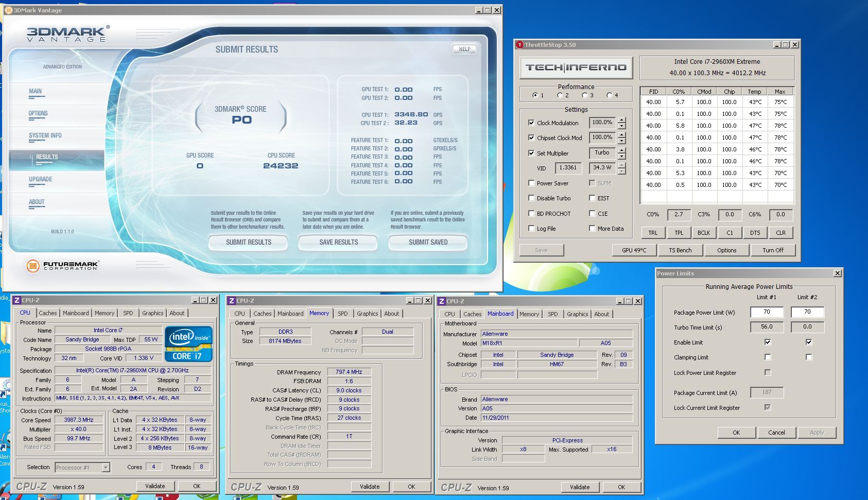Open Options in 3DMark sidebar

38,113
